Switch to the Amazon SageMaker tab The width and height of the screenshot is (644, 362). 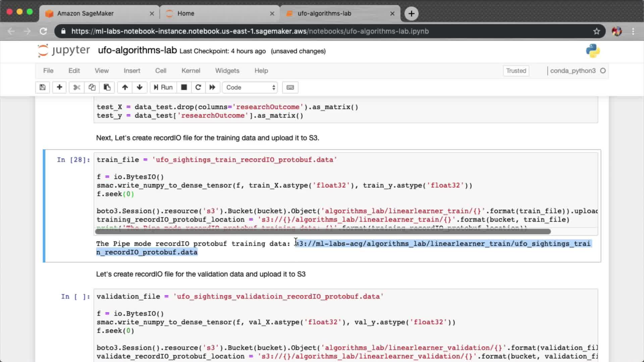(x=86, y=13)
